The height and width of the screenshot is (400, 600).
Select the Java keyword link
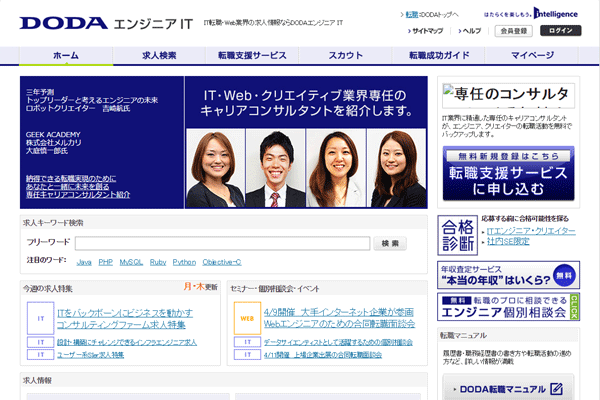tap(84, 262)
